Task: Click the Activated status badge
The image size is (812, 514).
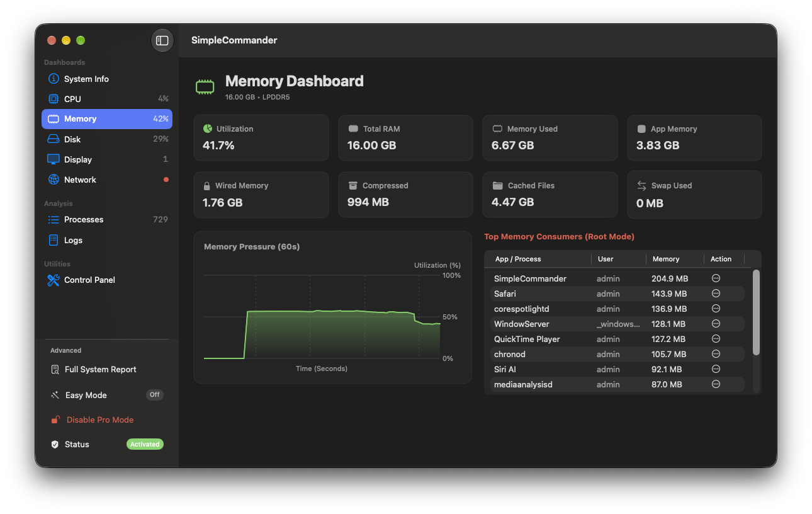Action: 145,444
